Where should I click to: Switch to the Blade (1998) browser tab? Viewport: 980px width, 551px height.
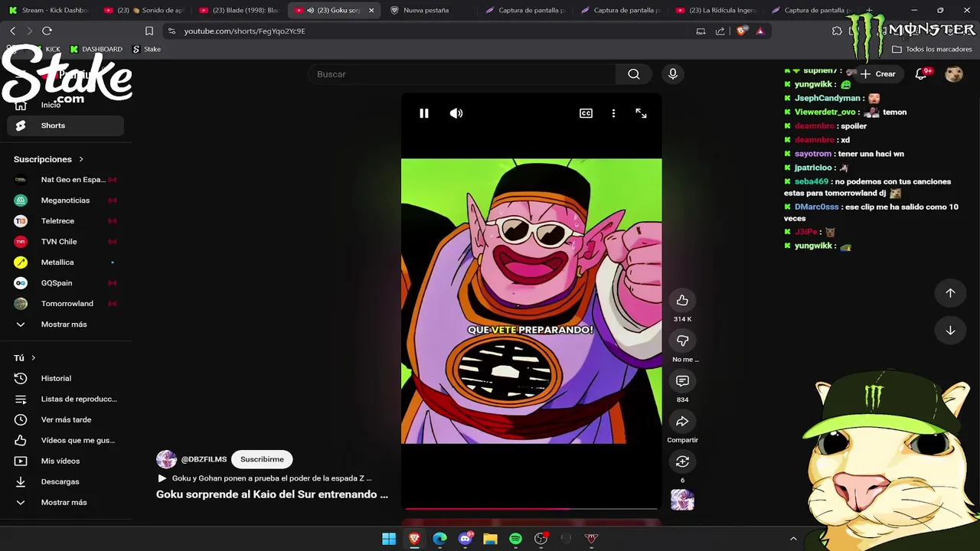click(x=240, y=10)
